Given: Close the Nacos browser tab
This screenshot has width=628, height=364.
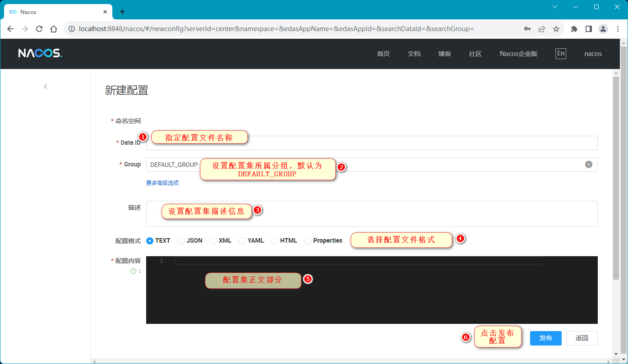Looking at the screenshot, I should click(105, 12).
